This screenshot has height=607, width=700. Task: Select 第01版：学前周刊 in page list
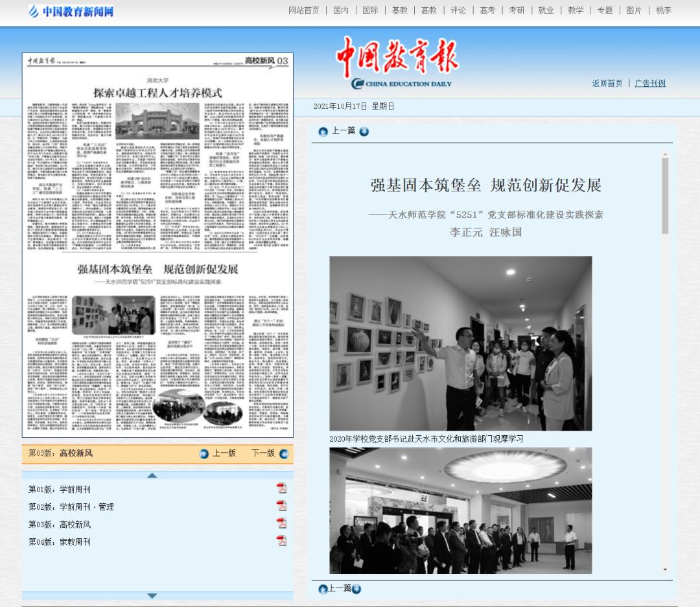pos(60,489)
